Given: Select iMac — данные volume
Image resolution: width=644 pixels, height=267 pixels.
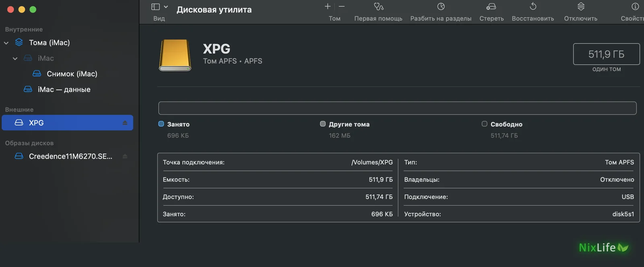Looking at the screenshot, I should coord(64,90).
